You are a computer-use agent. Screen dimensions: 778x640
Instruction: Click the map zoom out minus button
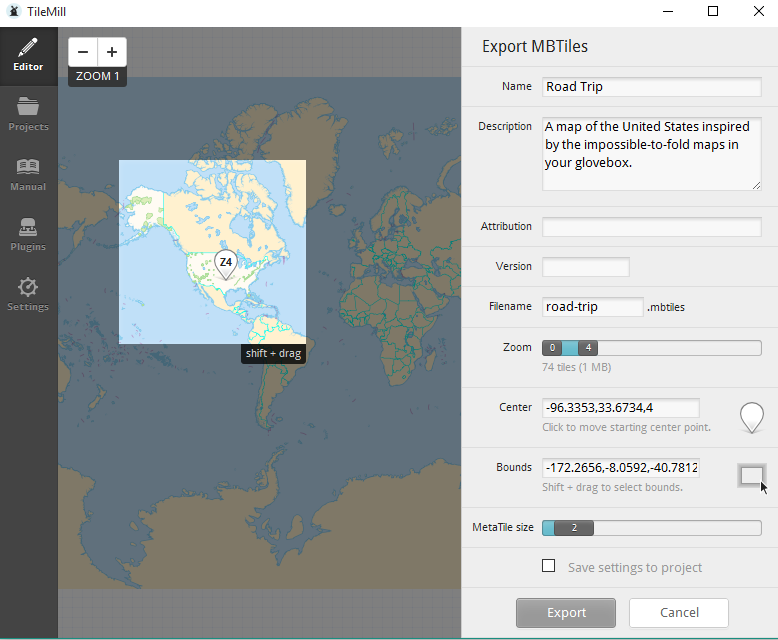pyautogui.click(x=83, y=52)
